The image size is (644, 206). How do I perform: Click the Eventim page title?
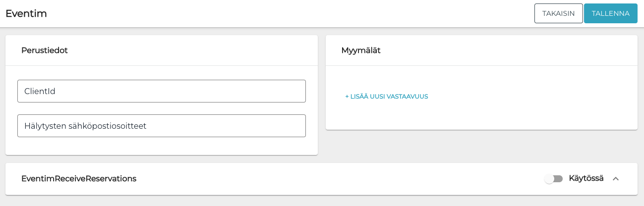(26, 13)
